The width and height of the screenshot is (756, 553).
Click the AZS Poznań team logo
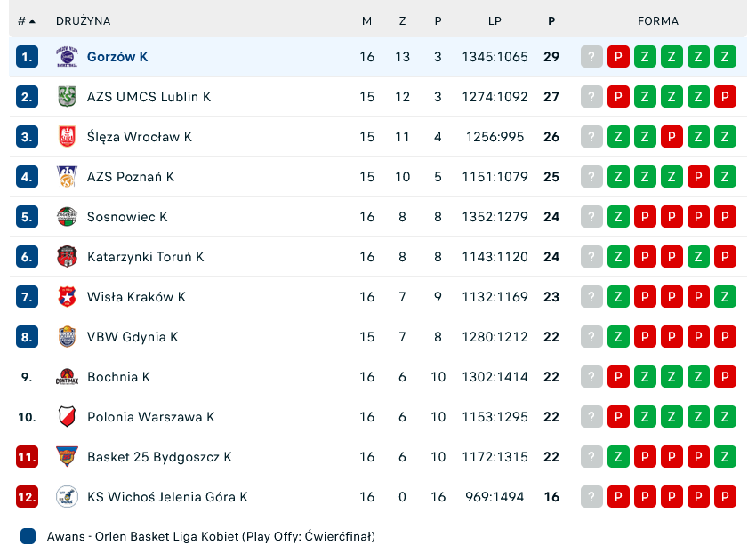(x=67, y=177)
